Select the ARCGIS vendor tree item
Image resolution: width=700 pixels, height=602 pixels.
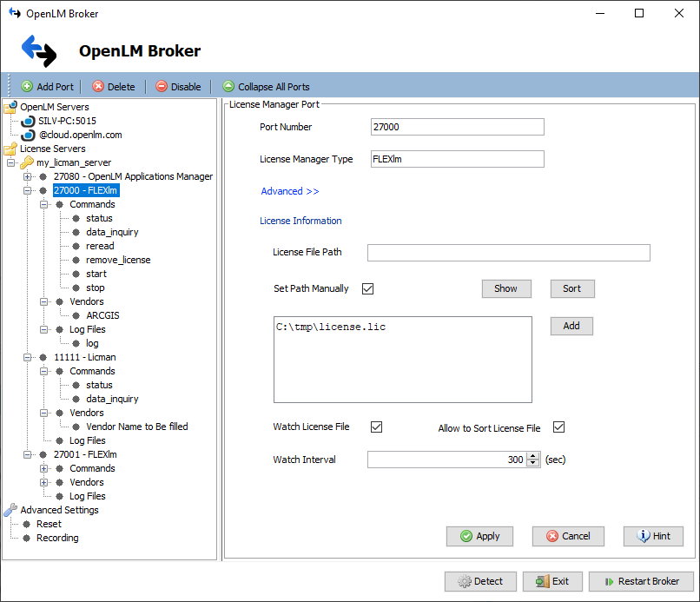[102, 315]
